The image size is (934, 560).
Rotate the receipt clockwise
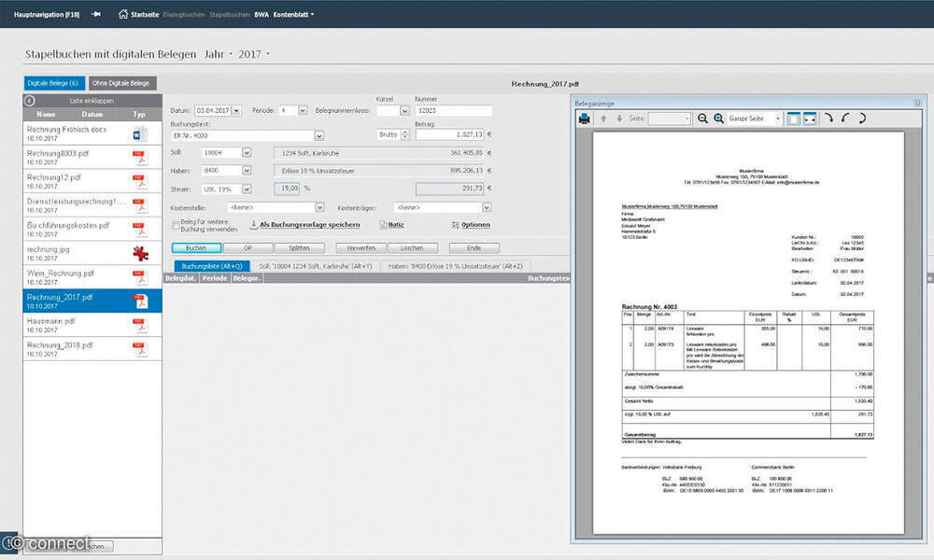tap(830, 119)
